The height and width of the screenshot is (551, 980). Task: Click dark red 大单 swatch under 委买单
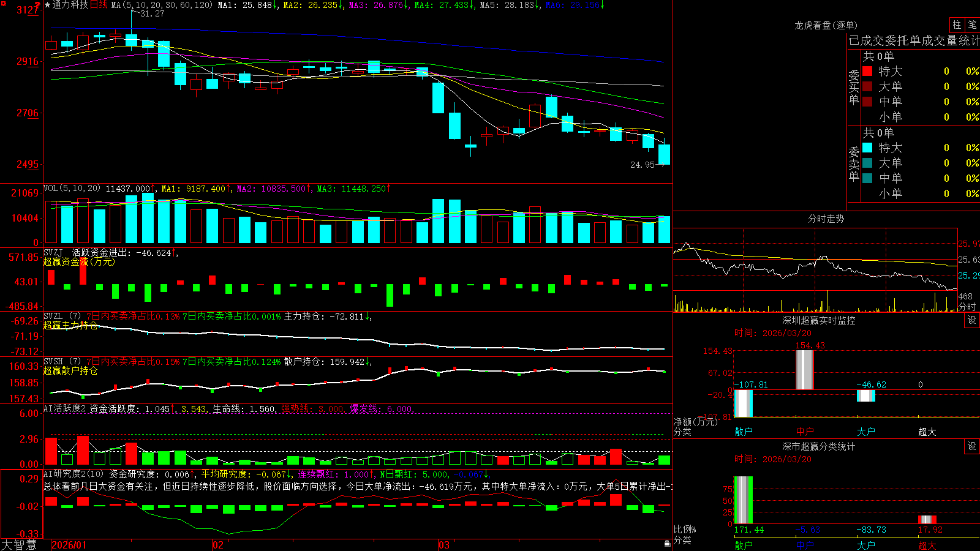(867, 86)
